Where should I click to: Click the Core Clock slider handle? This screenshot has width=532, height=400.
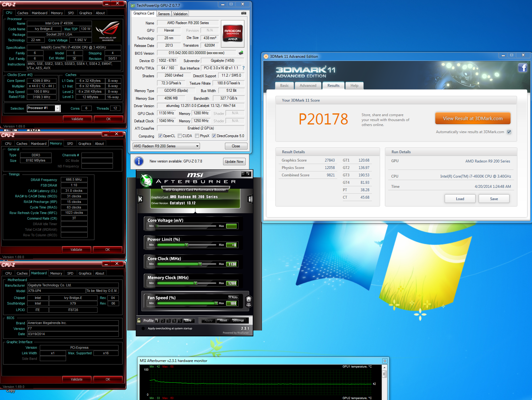pos(200,264)
